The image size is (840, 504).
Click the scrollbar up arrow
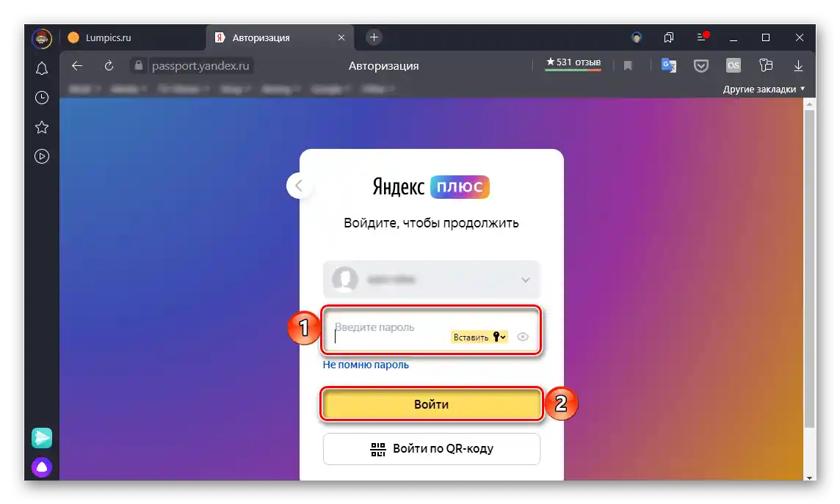pyautogui.click(x=810, y=103)
